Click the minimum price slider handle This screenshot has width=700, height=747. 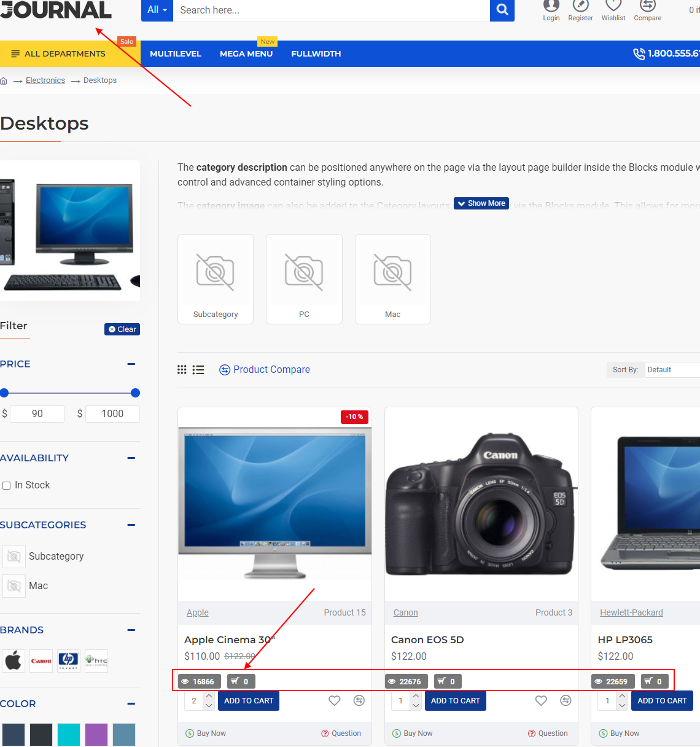(4, 393)
